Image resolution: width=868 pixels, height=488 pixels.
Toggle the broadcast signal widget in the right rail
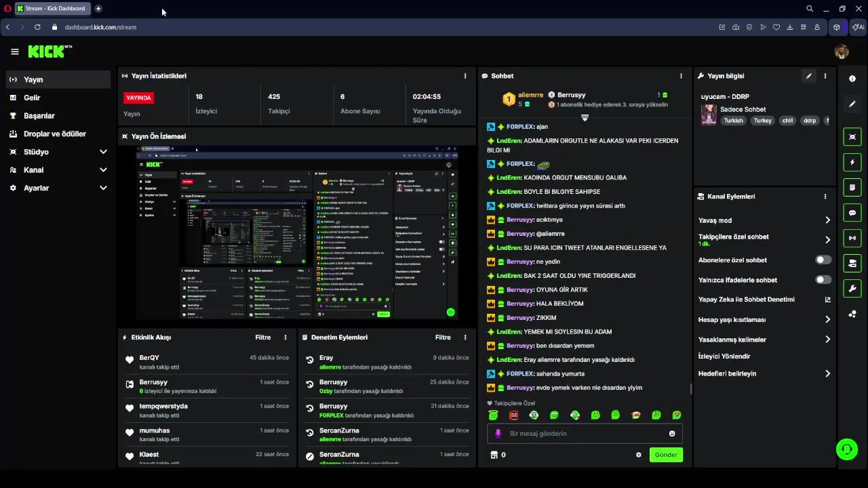(852, 238)
